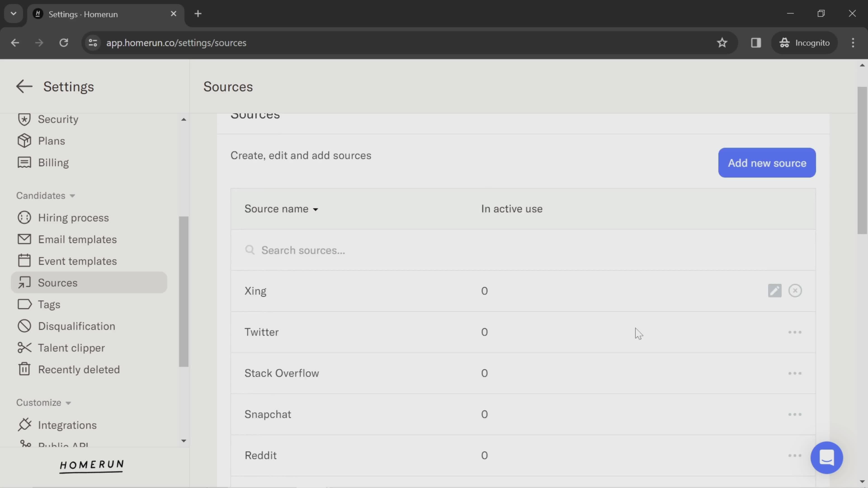Go to Security settings
The height and width of the screenshot is (488, 868).
(x=58, y=119)
